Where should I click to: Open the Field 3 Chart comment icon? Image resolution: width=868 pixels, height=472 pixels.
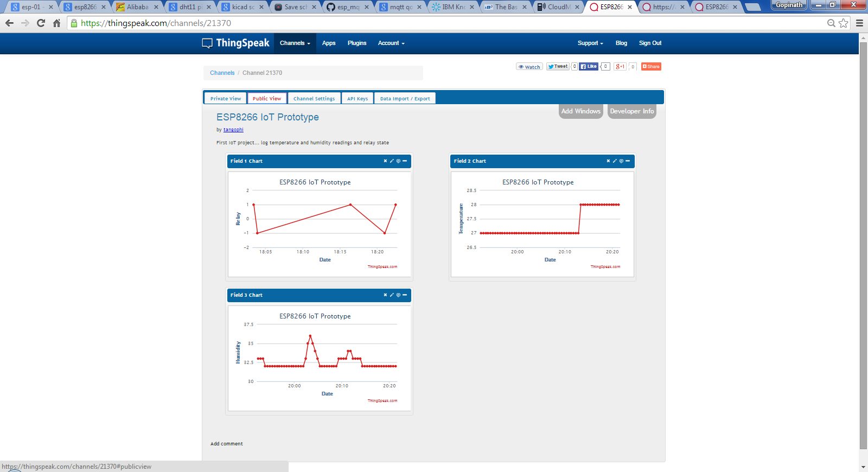[x=398, y=295]
